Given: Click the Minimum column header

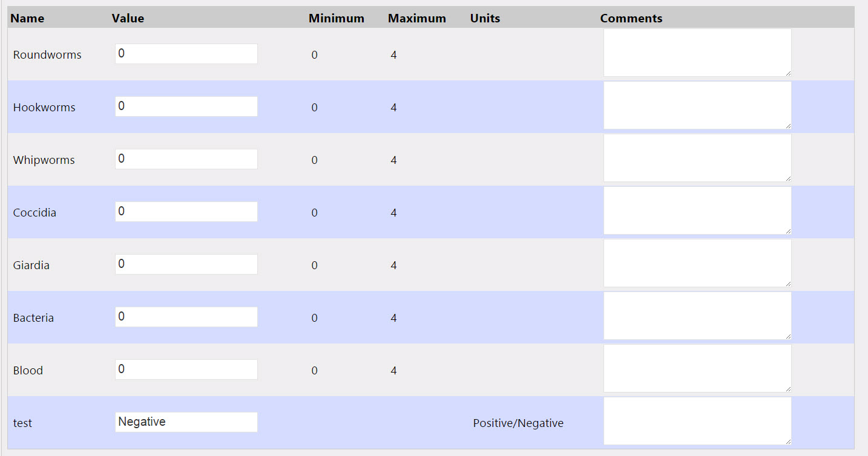Looking at the screenshot, I should pos(337,18).
